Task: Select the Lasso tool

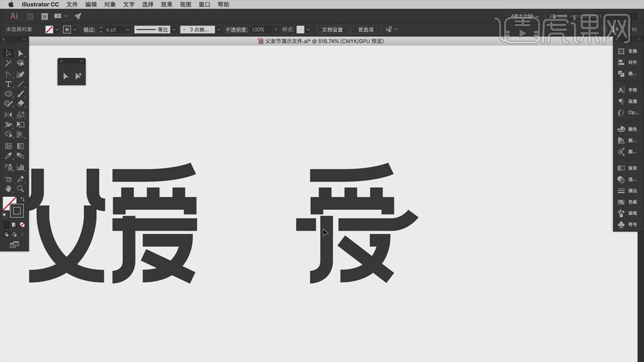Action: [21, 63]
